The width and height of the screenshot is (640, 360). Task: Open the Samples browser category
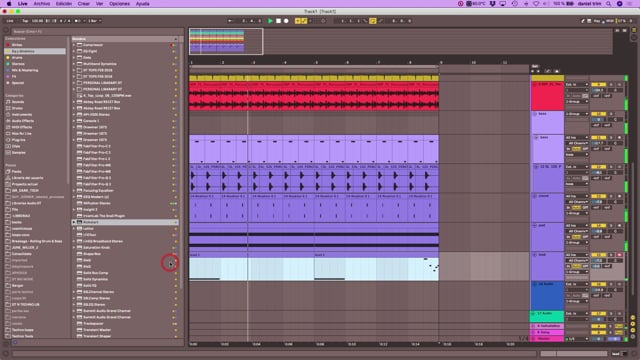pos(18,153)
